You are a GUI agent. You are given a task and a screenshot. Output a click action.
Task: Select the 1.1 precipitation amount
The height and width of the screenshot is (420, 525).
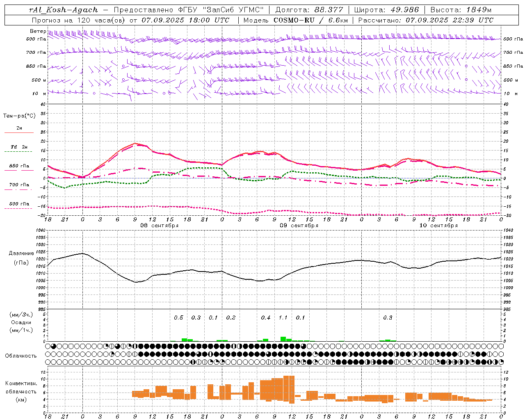[x=283, y=318]
